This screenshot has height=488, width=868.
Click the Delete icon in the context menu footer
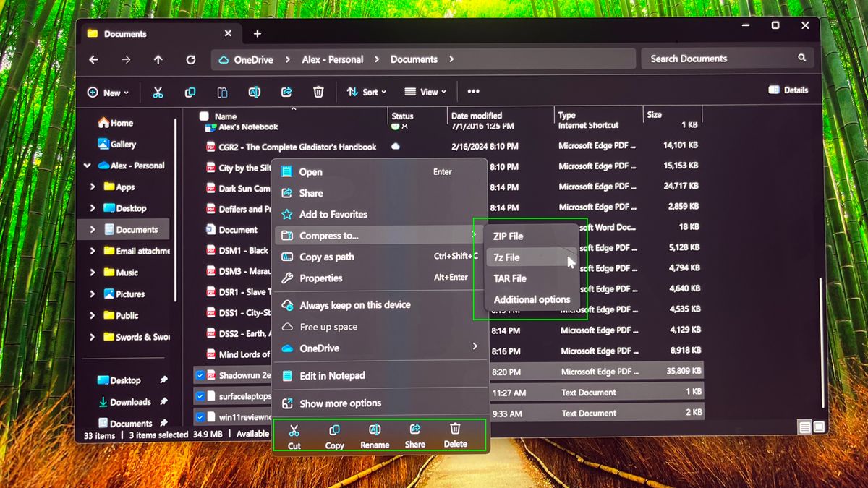coord(455,435)
